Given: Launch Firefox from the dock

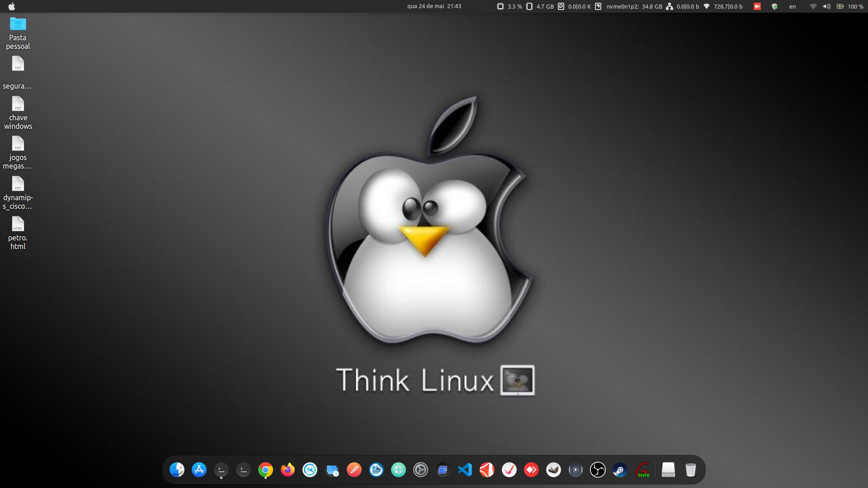Looking at the screenshot, I should coord(288,470).
